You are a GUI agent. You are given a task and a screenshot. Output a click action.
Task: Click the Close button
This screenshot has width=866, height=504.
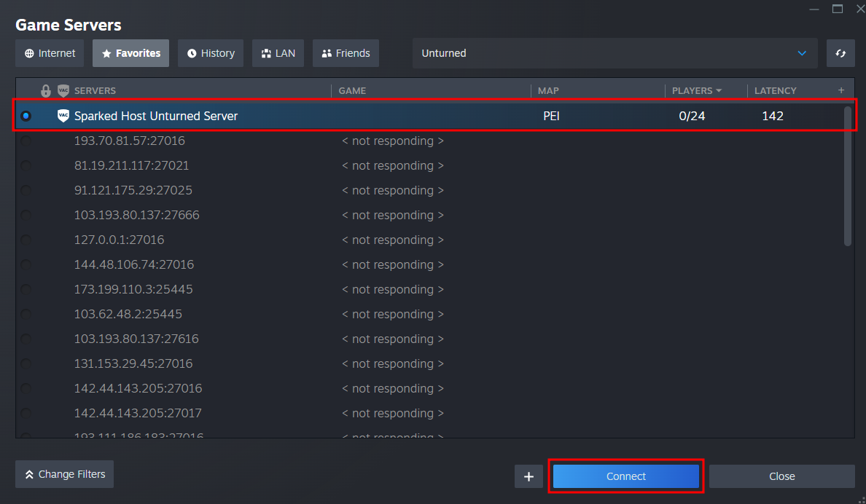(x=782, y=476)
